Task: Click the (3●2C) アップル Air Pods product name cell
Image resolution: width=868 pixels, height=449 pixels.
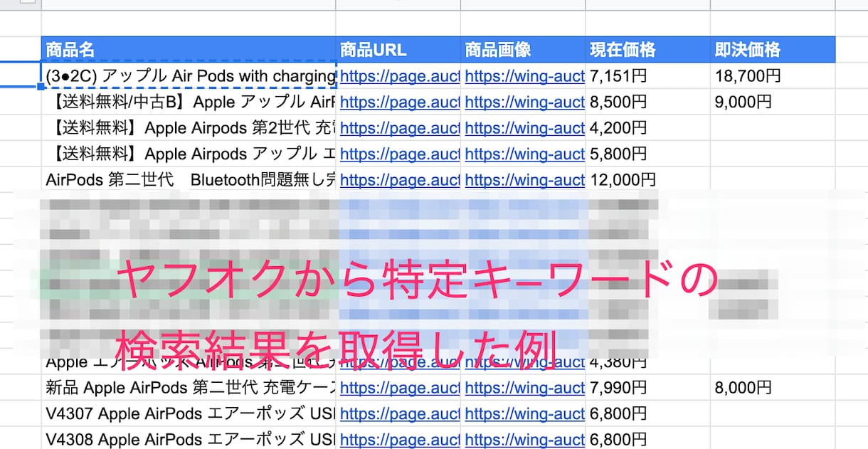Action: (x=189, y=76)
